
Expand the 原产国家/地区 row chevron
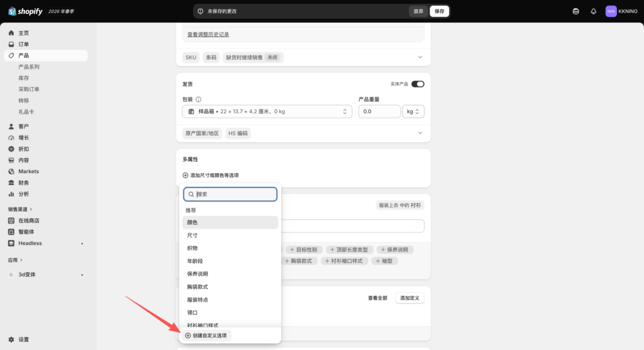coord(420,133)
